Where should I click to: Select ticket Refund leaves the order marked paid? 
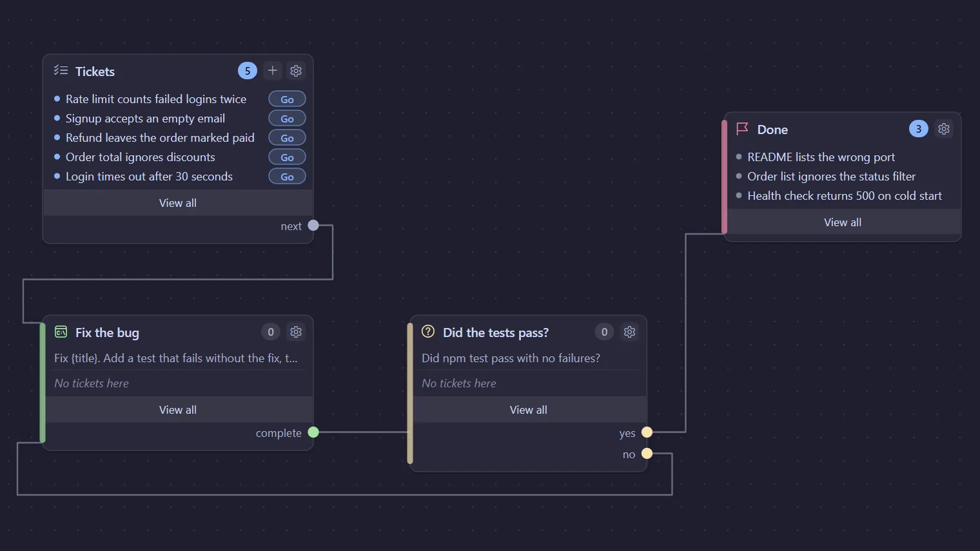point(160,138)
